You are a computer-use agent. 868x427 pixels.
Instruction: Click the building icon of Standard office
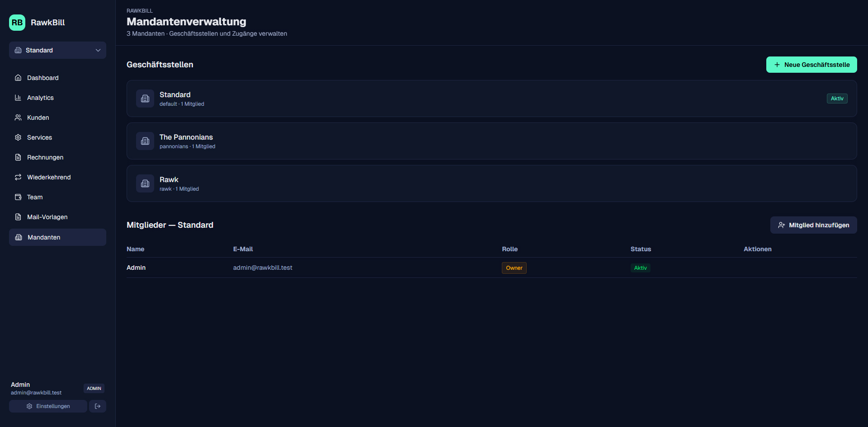(x=145, y=99)
